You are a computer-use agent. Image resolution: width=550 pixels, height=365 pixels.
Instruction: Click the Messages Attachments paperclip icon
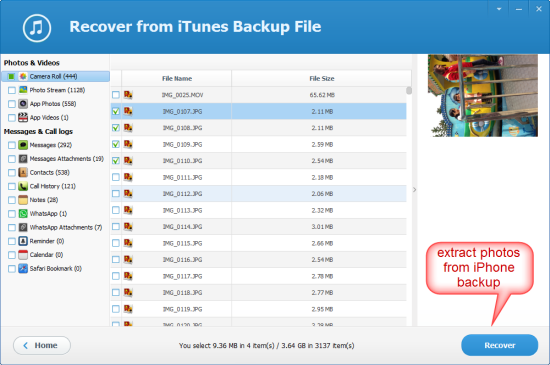pos(23,159)
